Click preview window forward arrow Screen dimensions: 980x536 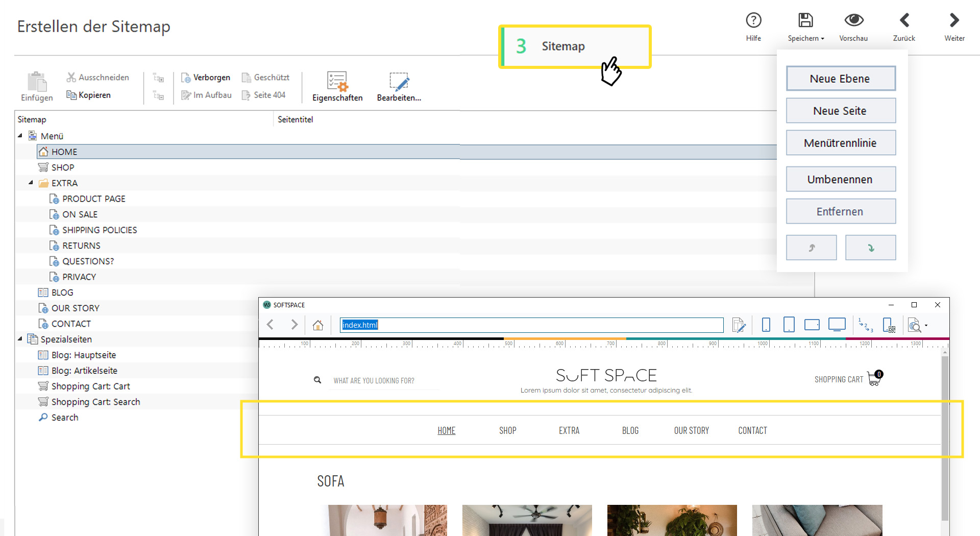294,325
